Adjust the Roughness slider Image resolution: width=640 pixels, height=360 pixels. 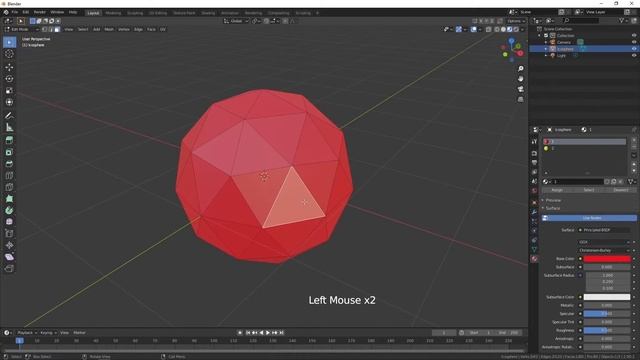(607, 330)
